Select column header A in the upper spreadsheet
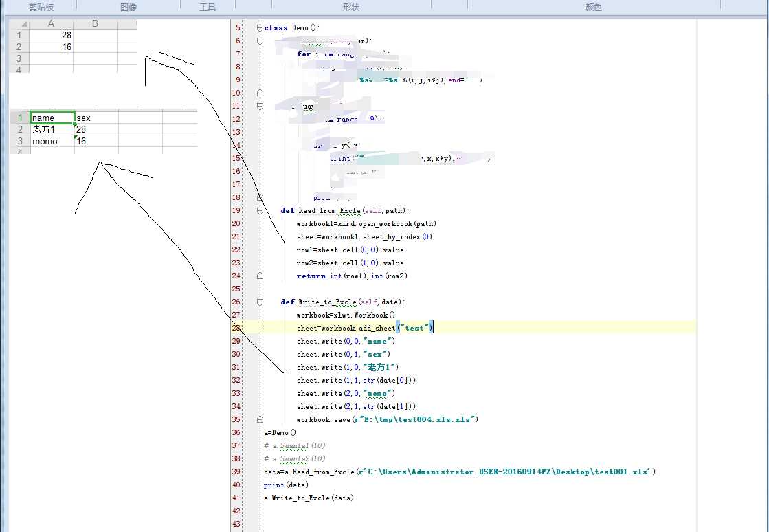This screenshot has width=769, height=532. click(x=51, y=24)
